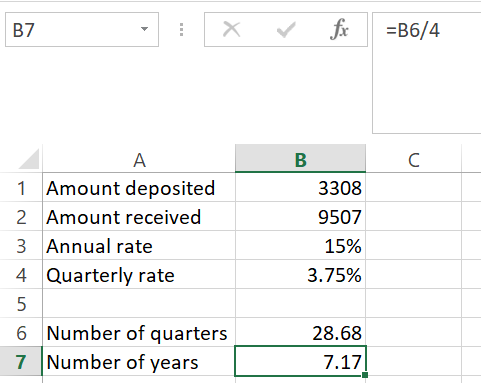Select row 2 header

[21, 216]
